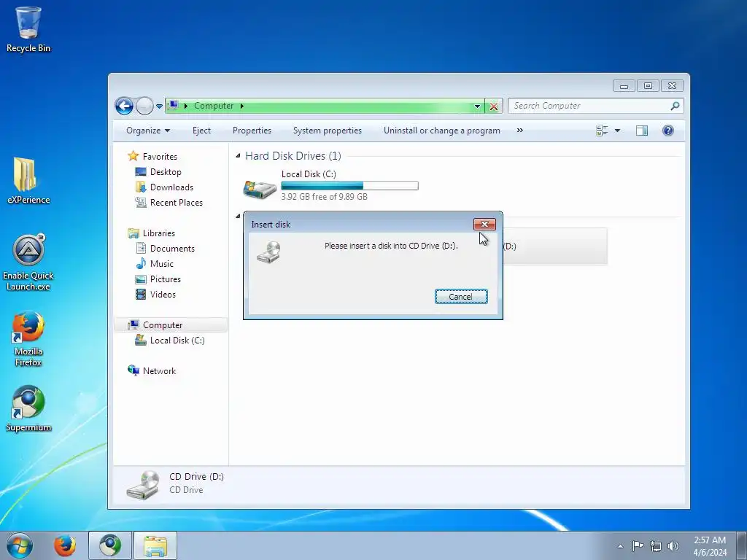Screen dimensions: 747x560
Task: Open the Music library
Action: coord(161,264)
